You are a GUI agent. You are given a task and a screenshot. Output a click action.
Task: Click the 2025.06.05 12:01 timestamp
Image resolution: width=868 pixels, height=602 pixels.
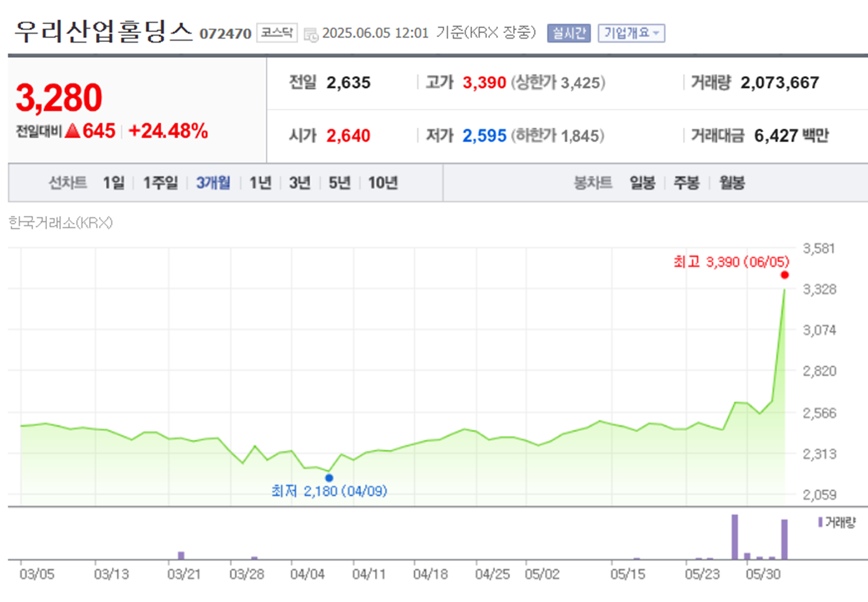click(376, 33)
